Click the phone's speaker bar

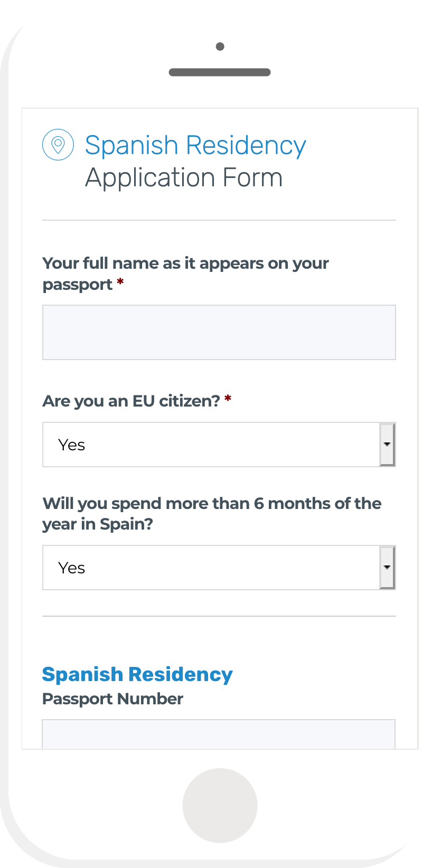[220, 72]
